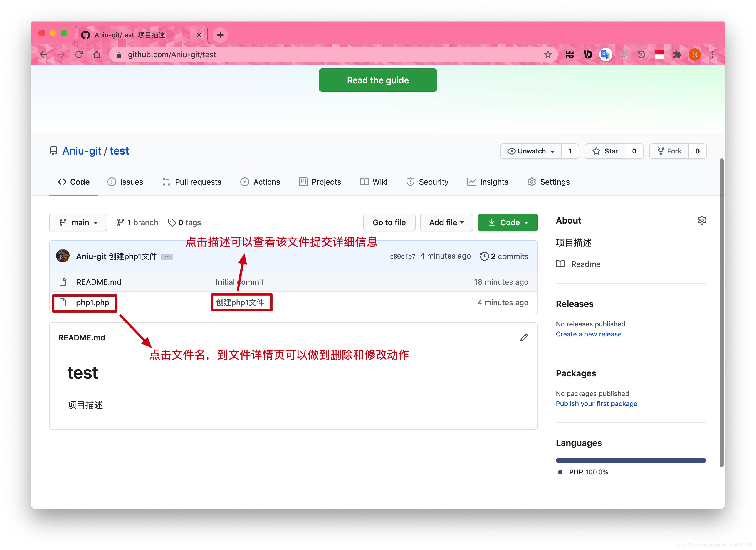Open the Issues tab
756x550 pixels.
(125, 182)
